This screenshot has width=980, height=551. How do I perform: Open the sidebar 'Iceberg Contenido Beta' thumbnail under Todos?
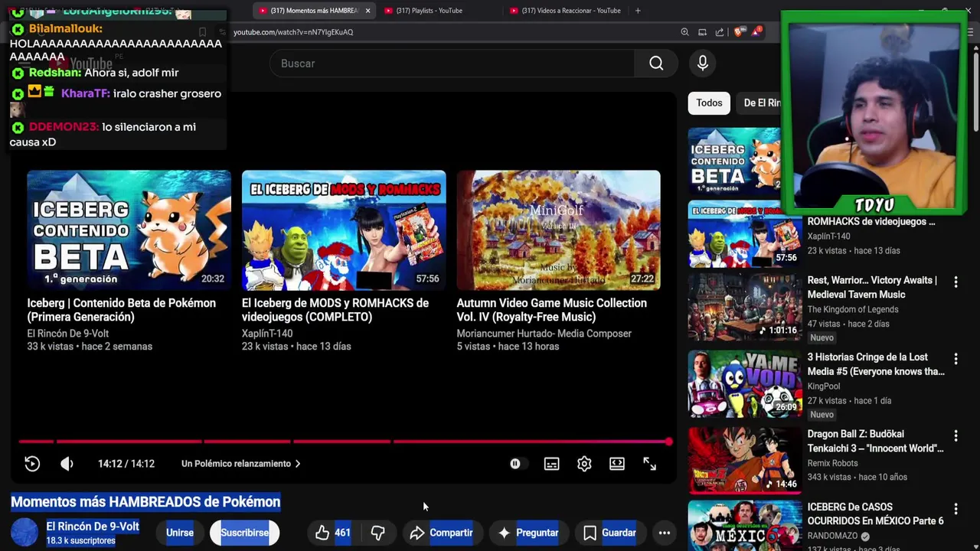point(735,161)
